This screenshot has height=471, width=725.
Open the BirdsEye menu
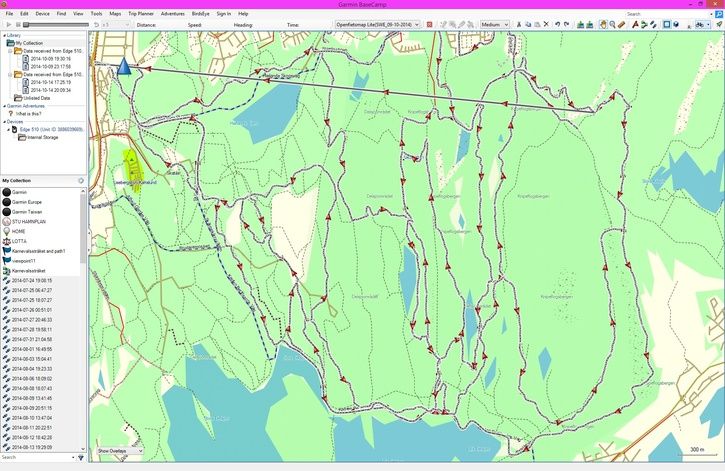point(201,14)
